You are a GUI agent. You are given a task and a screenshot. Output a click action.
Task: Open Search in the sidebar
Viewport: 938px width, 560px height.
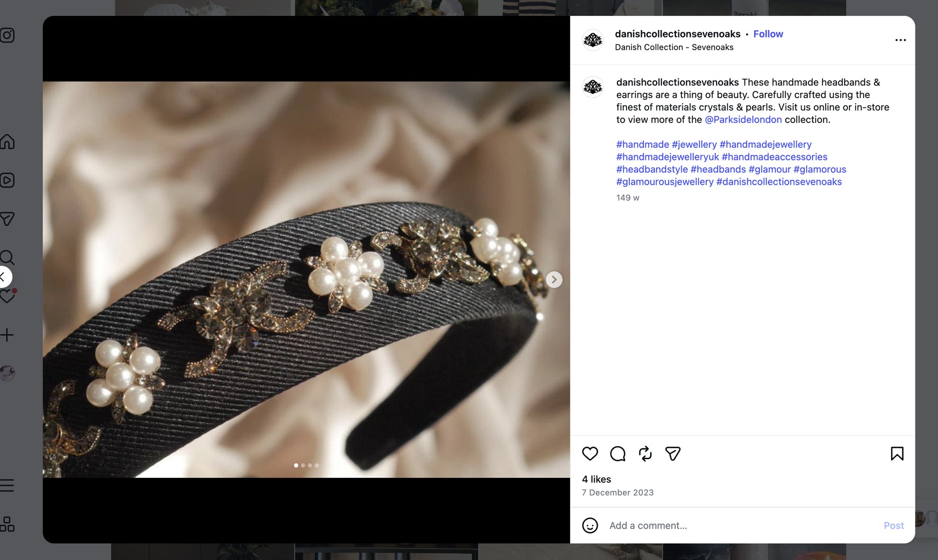[x=7, y=257]
